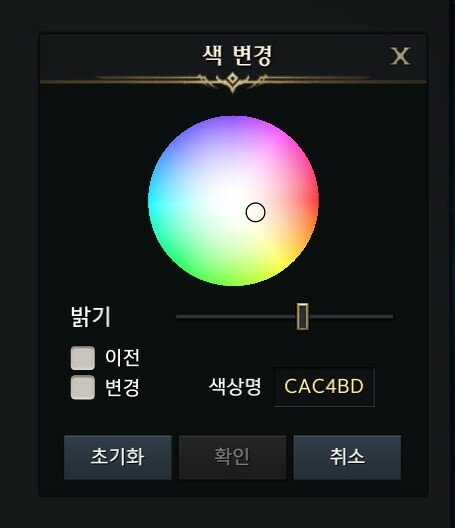Close the 색 변경 dialog with X
The height and width of the screenshot is (528, 455).
[400, 56]
